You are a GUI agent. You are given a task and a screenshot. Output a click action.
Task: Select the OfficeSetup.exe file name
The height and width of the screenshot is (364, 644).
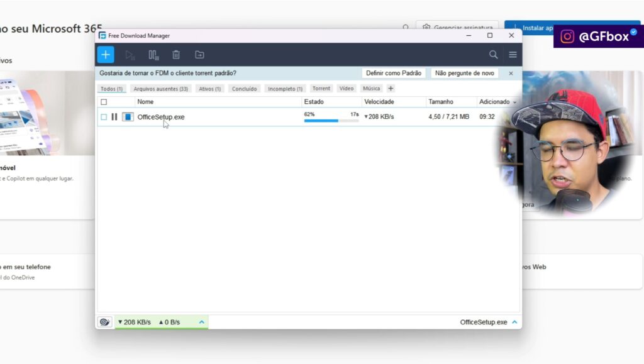click(x=160, y=117)
